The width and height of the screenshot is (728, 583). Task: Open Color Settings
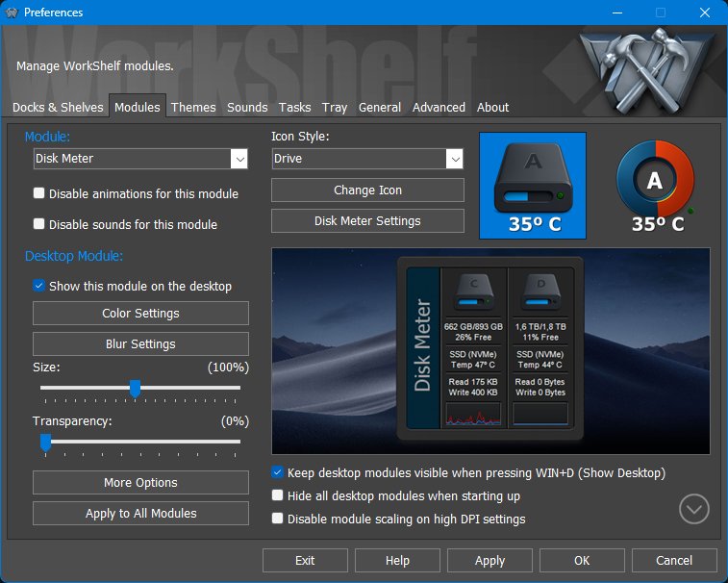[140, 313]
